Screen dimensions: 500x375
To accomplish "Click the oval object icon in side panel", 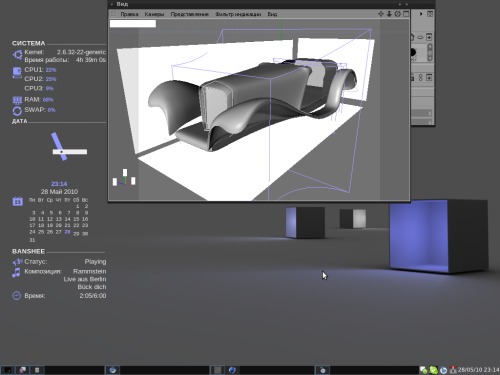I will [x=420, y=37].
